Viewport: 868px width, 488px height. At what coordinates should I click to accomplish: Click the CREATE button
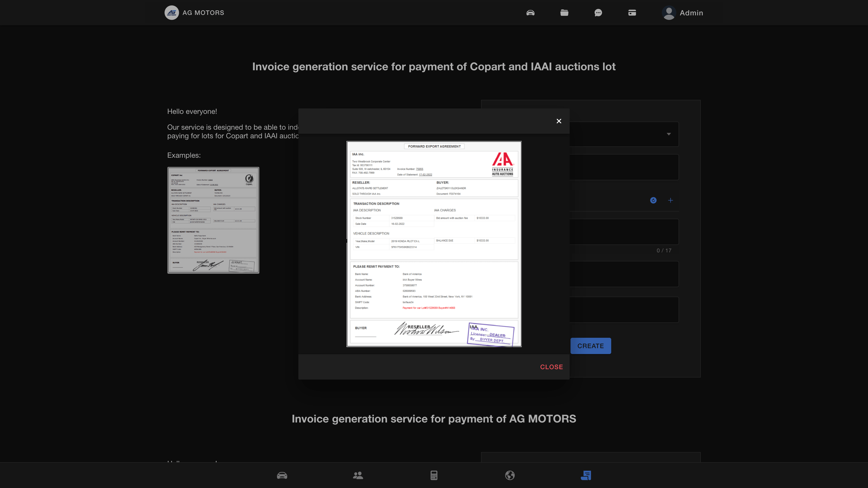click(x=590, y=346)
